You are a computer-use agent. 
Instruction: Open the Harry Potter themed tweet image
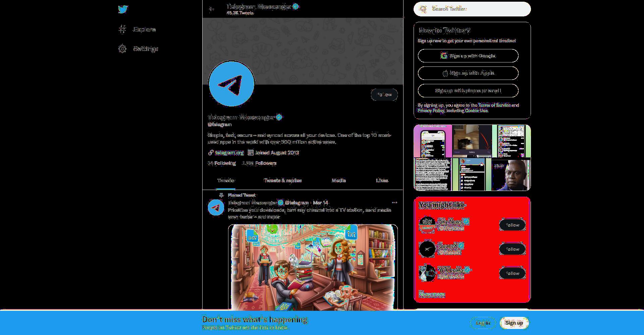[x=313, y=268]
